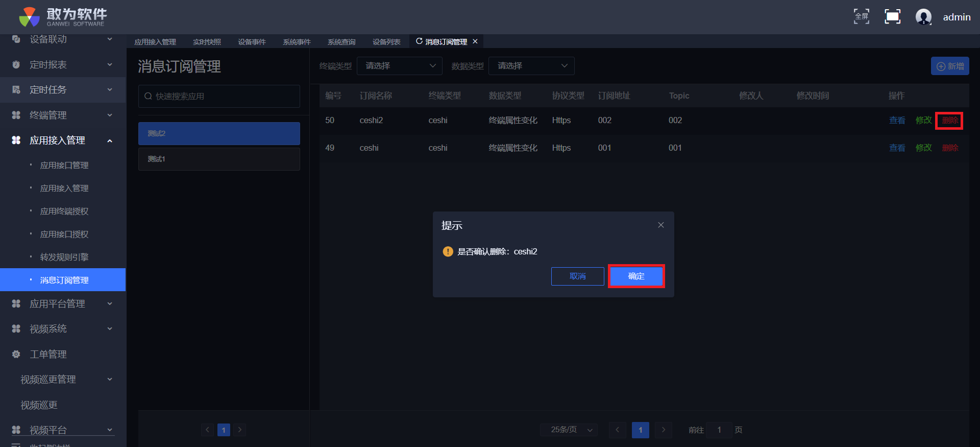Viewport: 980px width, 447px height.
Task: Select 转发规则引擎 in the sidebar
Action: click(x=64, y=257)
